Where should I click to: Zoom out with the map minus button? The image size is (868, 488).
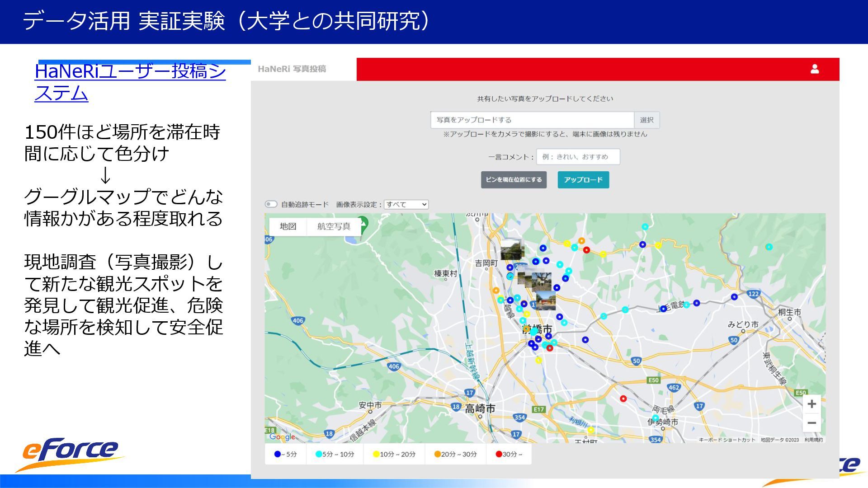[811, 423]
